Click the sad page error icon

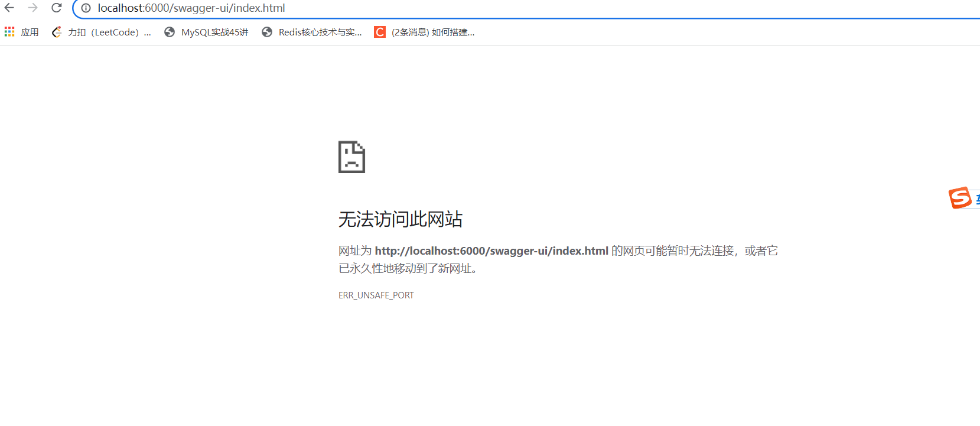(351, 157)
